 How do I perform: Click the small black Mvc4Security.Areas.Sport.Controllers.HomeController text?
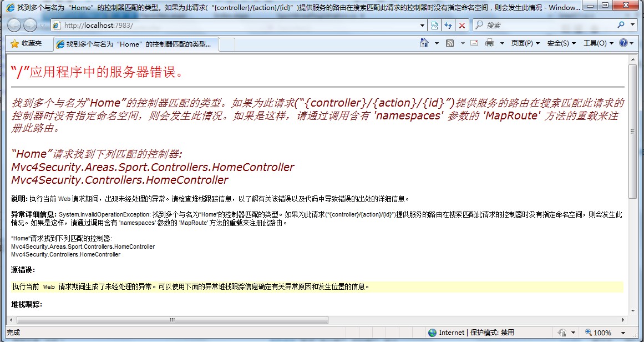pos(83,247)
